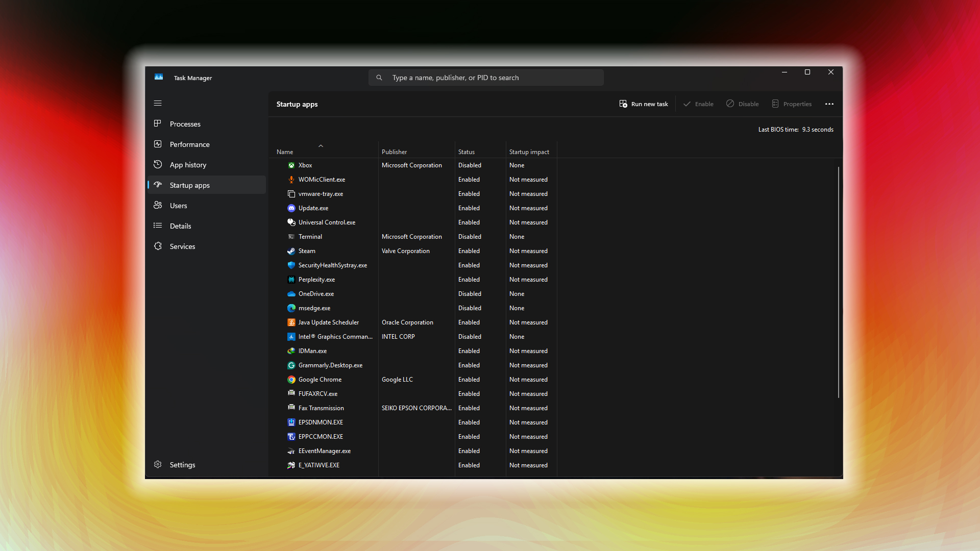Viewport: 980px width, 551px height.
Task: Click the Steam icon
Action: pos(291,251)
